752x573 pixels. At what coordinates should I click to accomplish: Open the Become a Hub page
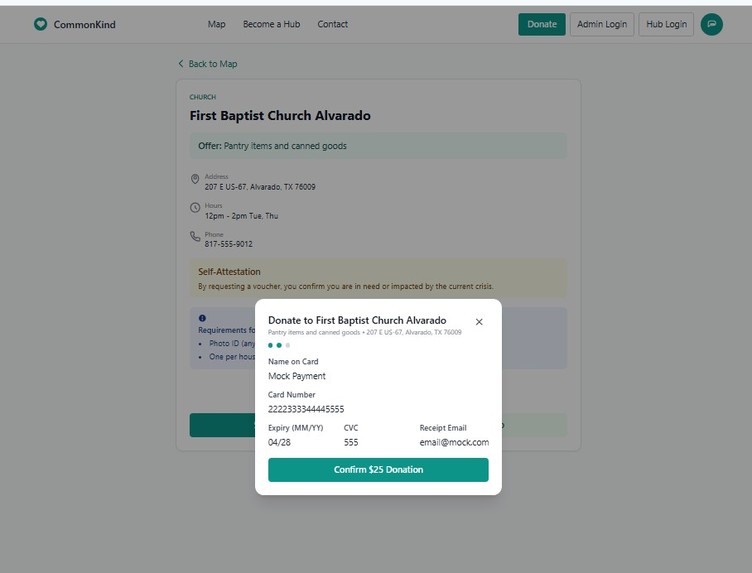coord(271,24)
